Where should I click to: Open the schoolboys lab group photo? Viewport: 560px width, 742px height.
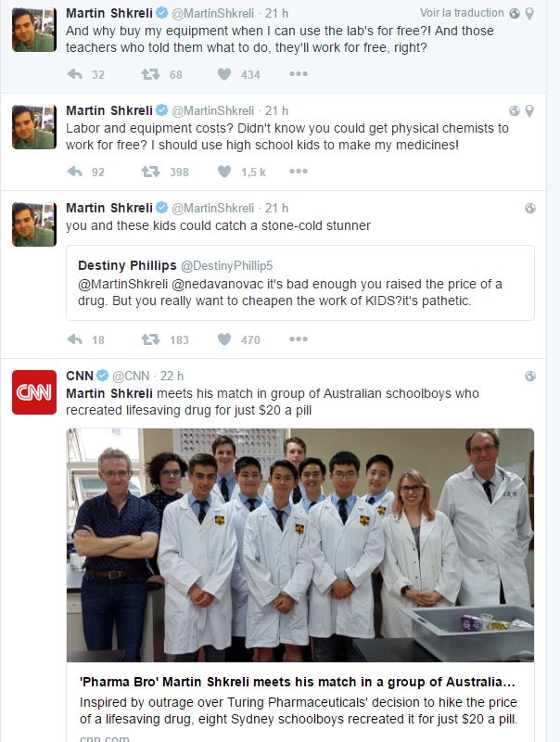click(300, 544)
